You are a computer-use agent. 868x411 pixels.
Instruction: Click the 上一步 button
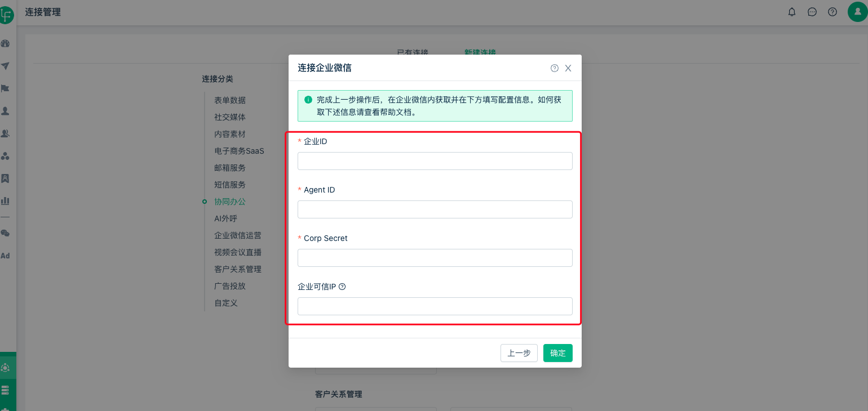click(519, 353)
